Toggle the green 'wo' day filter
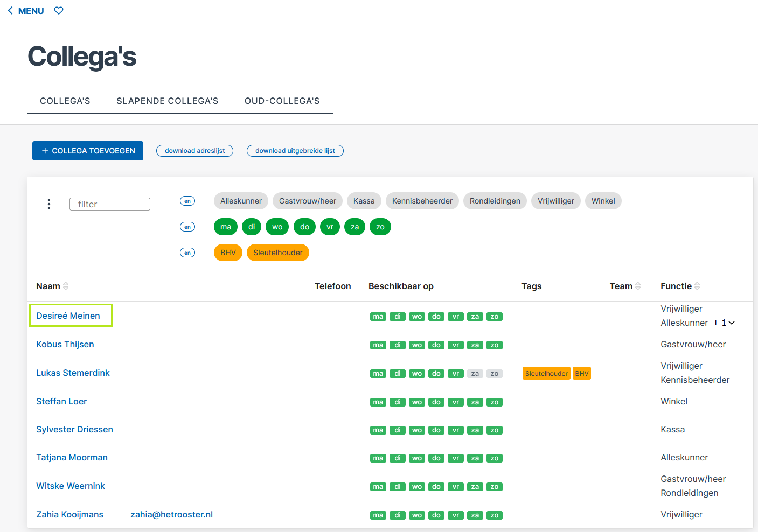Screen dimensions: 758x532 (x=277, y=227)
